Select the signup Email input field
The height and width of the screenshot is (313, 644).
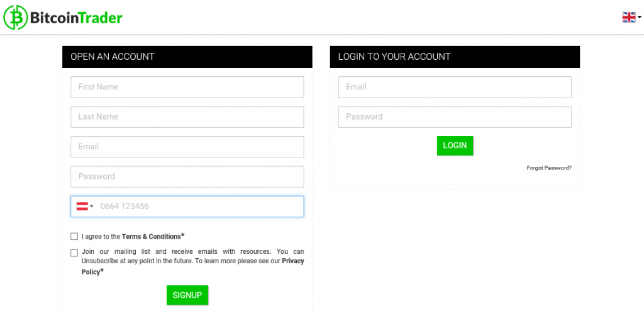[187, 147]
